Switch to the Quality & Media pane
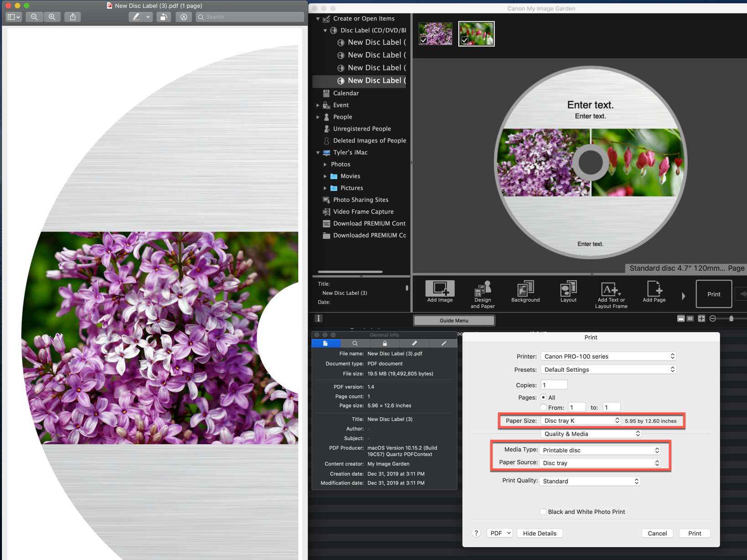The width and height of the screenshot is (747, 560). pos(591,433)
